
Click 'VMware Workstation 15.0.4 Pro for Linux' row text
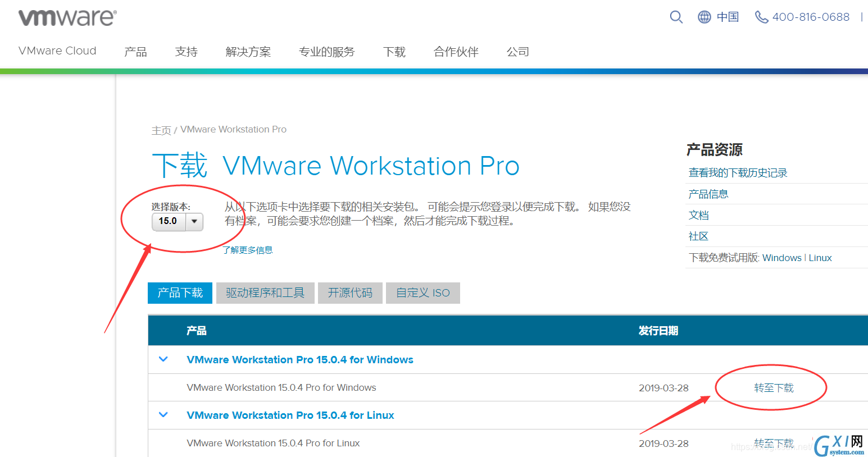tap(273, 444)
